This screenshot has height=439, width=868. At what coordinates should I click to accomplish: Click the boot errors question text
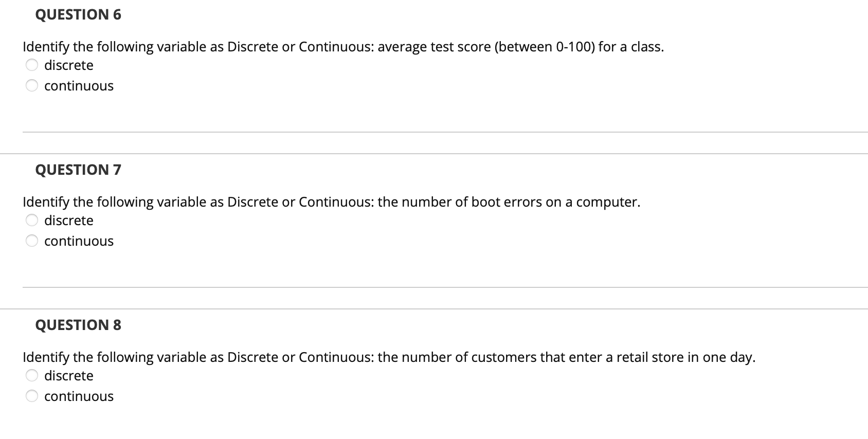coord(331,202)
